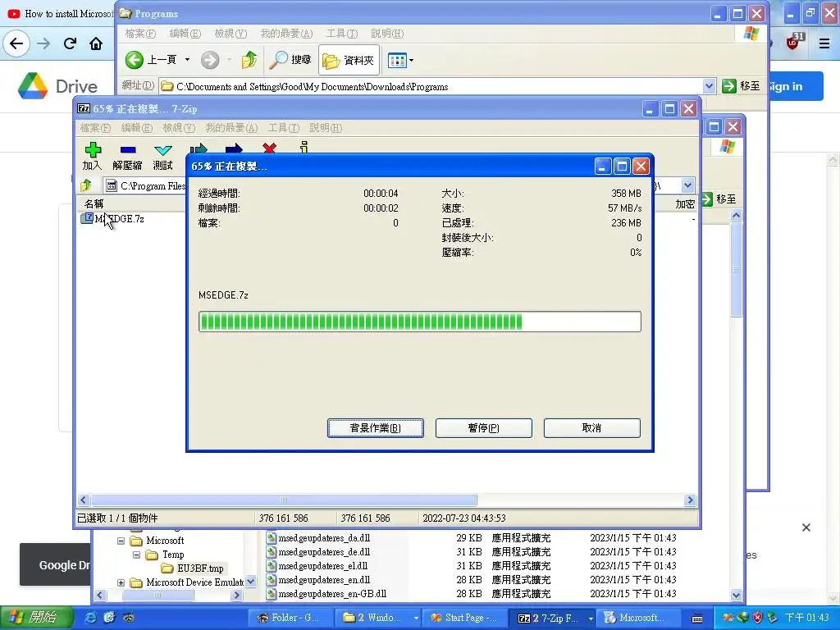
Task: Click the Up folder icon in Programs toolbar
Action: coord(249,60)
